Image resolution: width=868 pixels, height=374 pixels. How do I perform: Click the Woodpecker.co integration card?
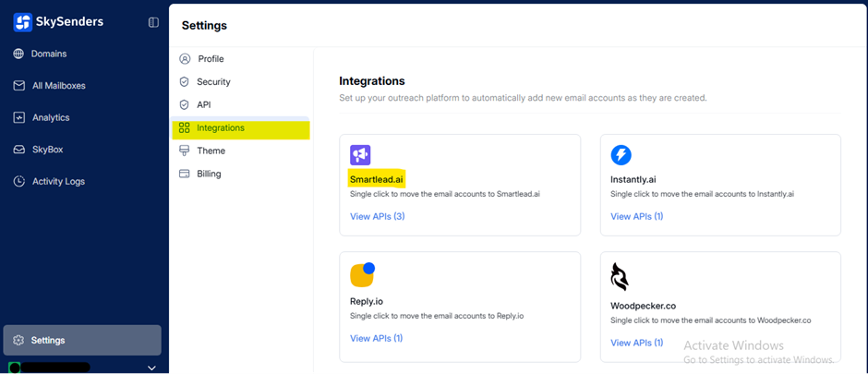720,305
